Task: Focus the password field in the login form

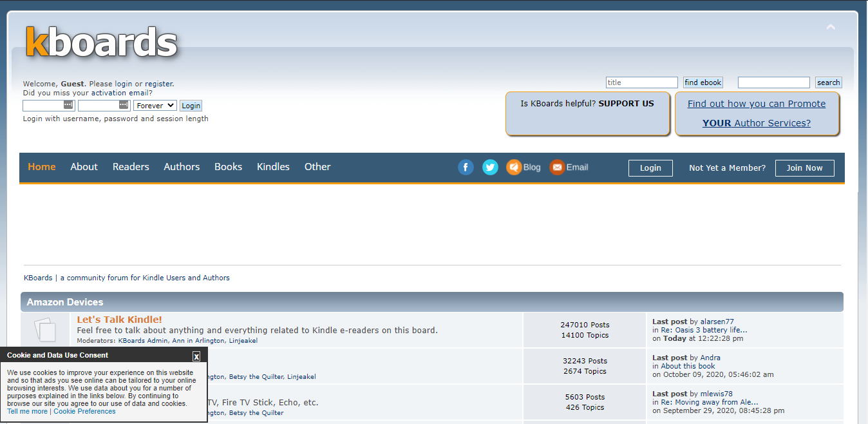Action: [x=104, y=106]
